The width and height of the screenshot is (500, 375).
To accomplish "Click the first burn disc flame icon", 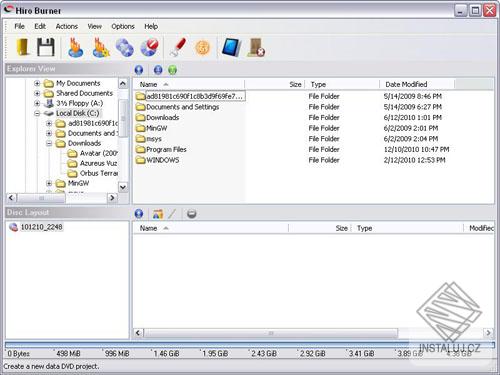I will point(75,47).
